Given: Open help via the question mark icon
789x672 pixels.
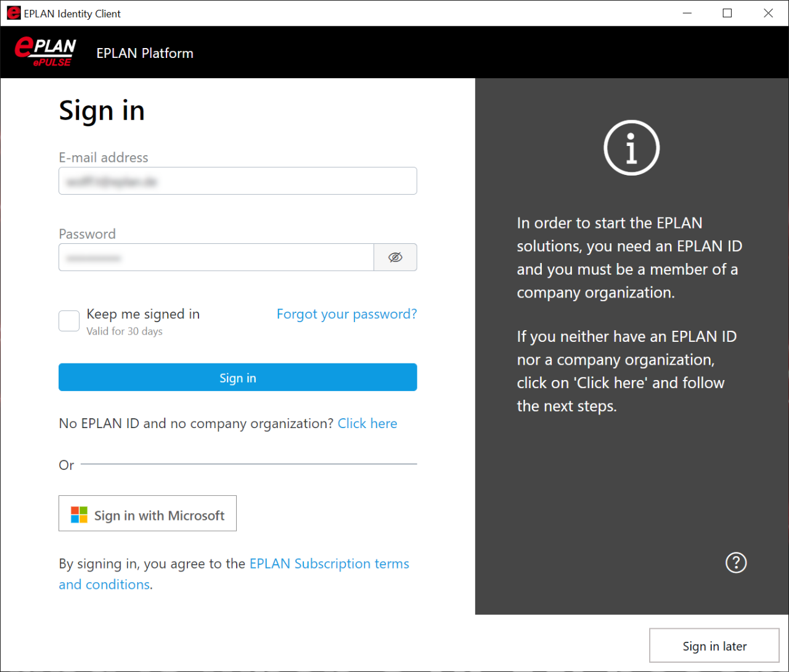Looking at the screenshot, I should pos(736,562).
